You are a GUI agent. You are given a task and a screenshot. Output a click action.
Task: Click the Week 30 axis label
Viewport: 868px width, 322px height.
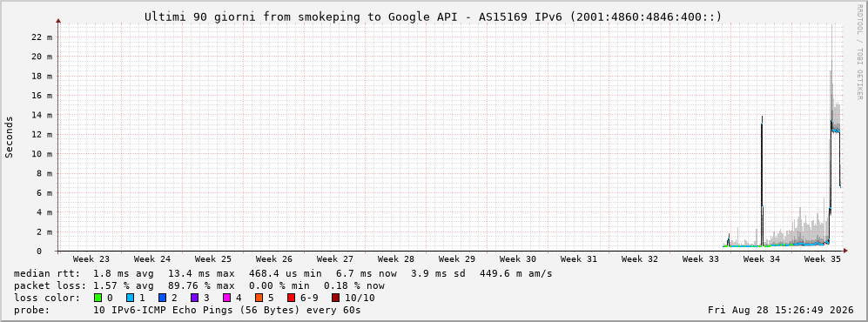(x=518, y=259)
